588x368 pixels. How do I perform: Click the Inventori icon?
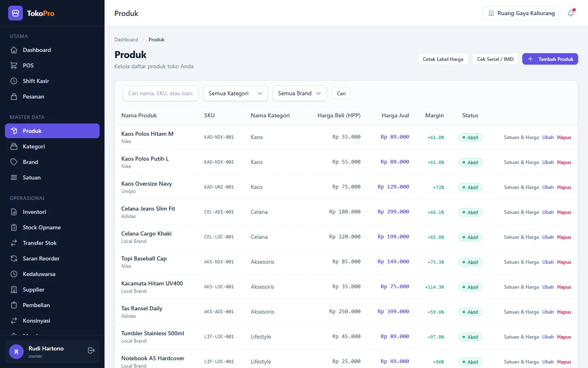coord(14,212)
